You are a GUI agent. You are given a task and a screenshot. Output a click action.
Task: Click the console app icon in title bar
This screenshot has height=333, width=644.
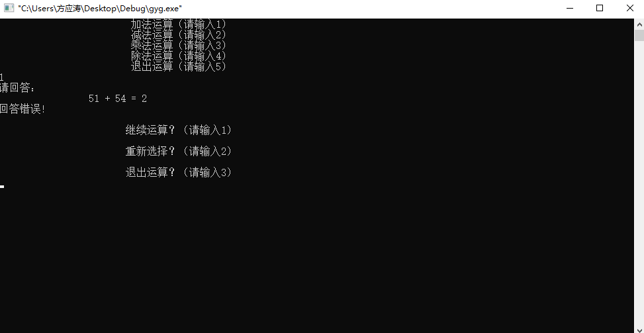pos(9,8)
